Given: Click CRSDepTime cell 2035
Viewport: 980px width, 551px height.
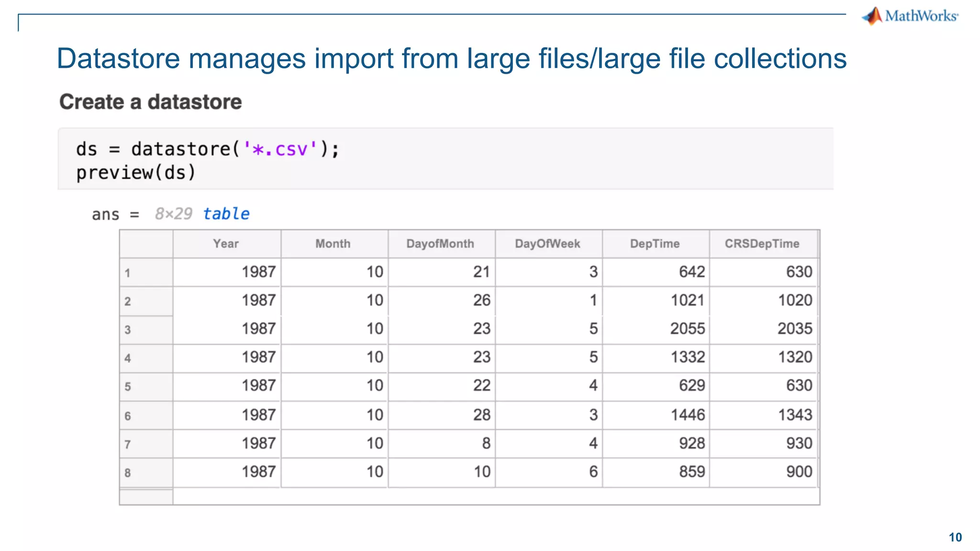Looking at the screenshot, I should (763, 329).
